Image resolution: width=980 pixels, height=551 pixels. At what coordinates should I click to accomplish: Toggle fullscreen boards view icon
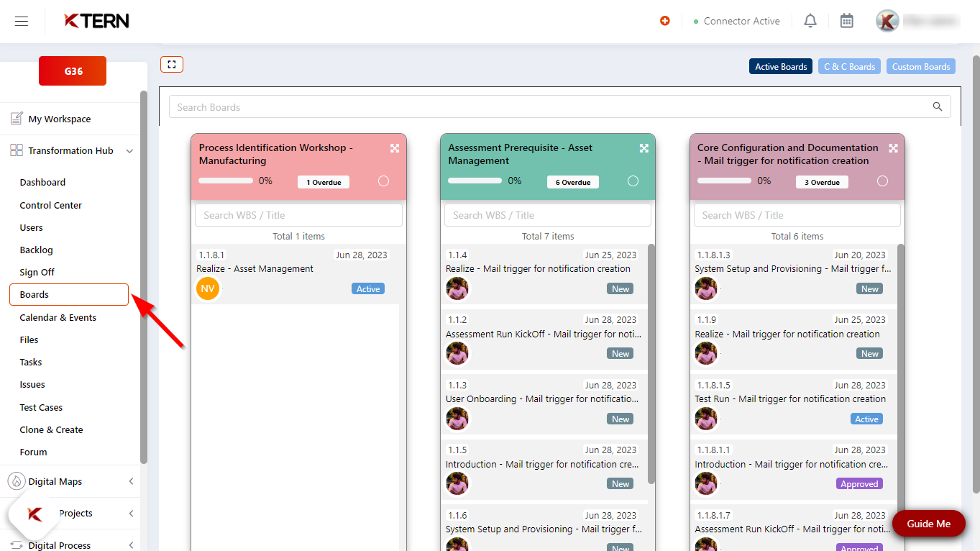[172, 65]
